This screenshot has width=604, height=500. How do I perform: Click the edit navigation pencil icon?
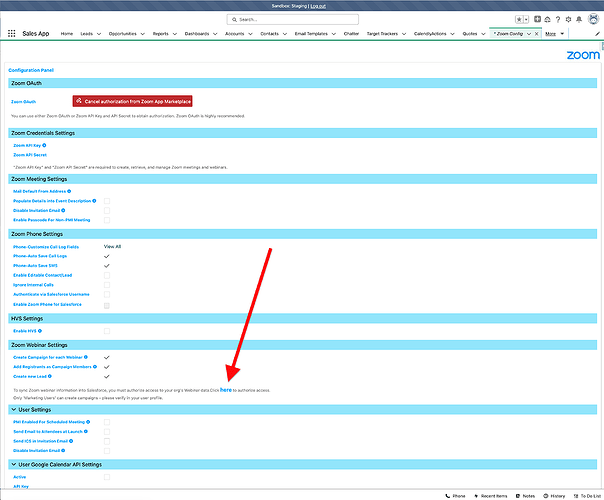597,34
